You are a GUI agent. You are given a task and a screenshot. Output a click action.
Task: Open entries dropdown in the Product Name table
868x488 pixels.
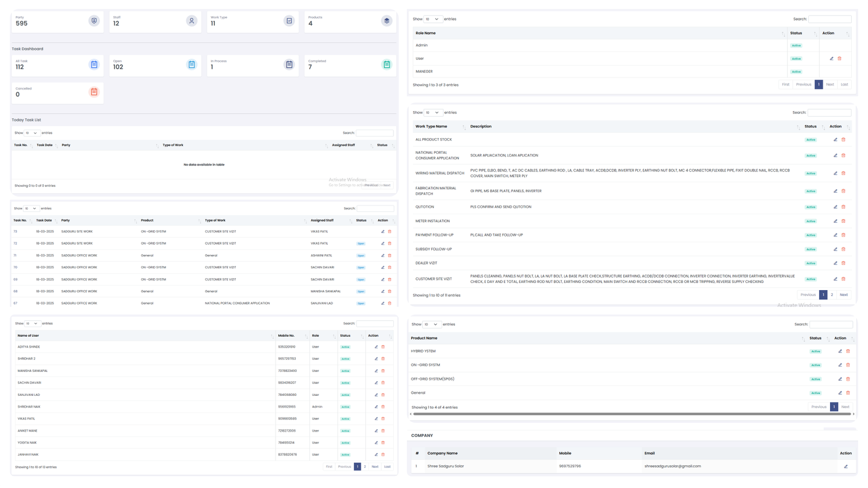pyautogui.click(x=432, y=324)
